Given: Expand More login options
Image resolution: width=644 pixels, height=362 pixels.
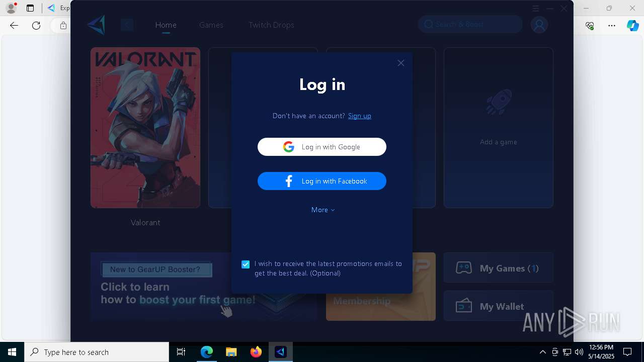Looking at the screenshot, I should point(323,210).
